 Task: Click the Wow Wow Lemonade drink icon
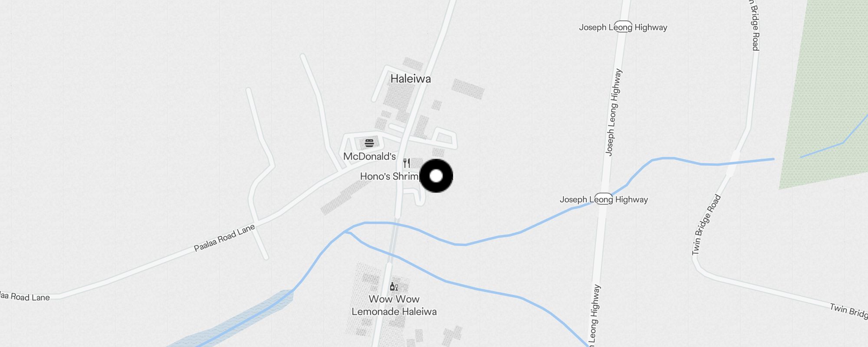coord(394,286)
